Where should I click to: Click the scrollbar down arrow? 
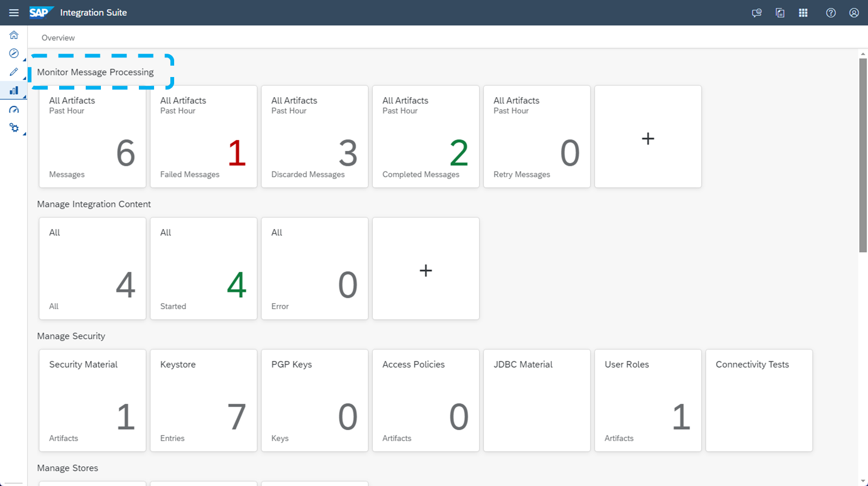[x=863, y=481]
